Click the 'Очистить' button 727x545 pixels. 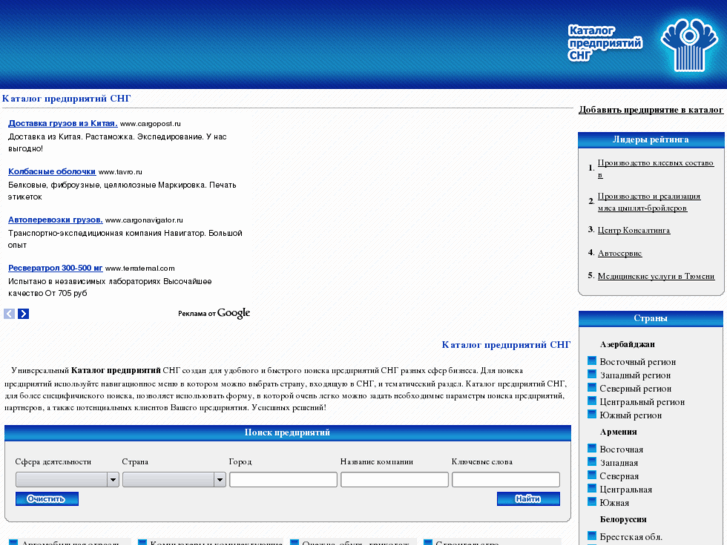47,499
